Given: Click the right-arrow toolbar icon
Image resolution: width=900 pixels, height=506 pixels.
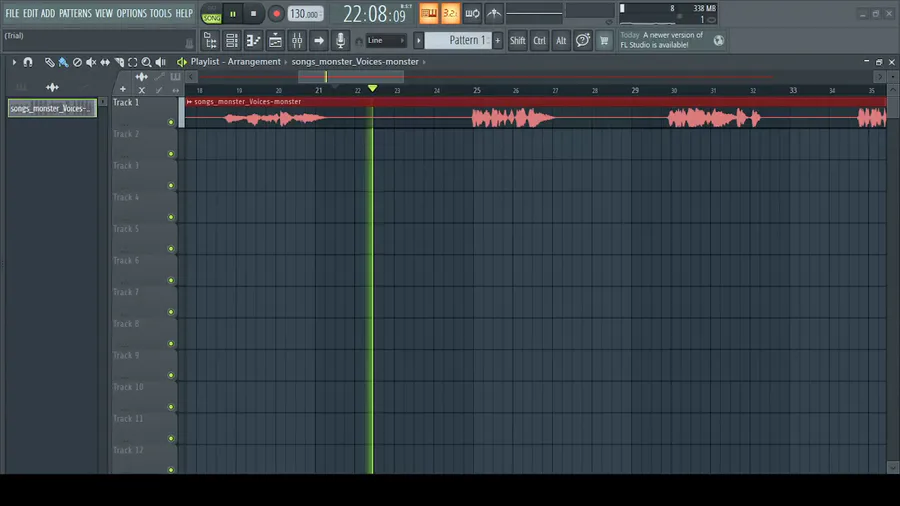Looking at the screenshot, I should (319, 41).
